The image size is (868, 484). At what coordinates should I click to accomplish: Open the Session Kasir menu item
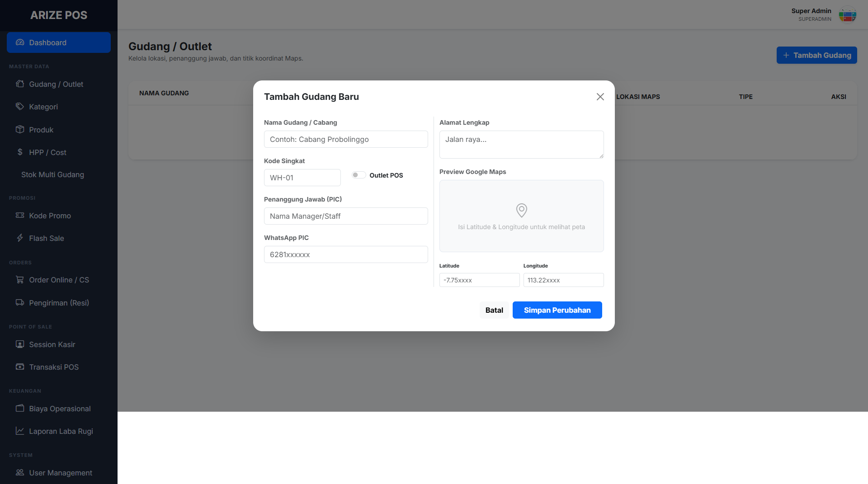(52, 344)
